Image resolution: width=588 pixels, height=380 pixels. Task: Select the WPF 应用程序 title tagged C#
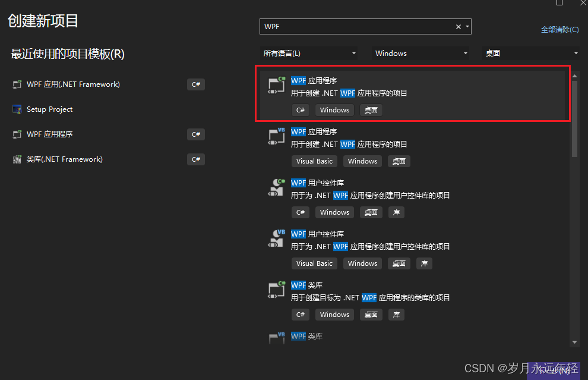(x=314, y=81)
